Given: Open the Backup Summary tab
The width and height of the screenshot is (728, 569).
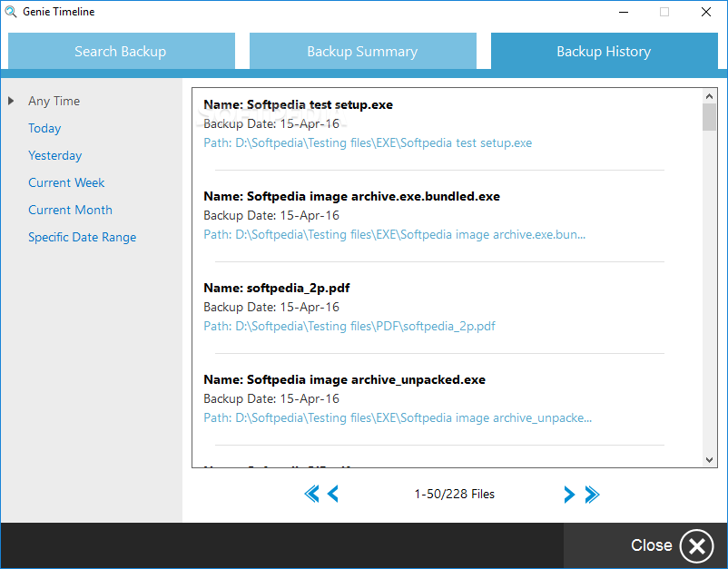Looking at the screenshot, I should (x=362, y=51).
